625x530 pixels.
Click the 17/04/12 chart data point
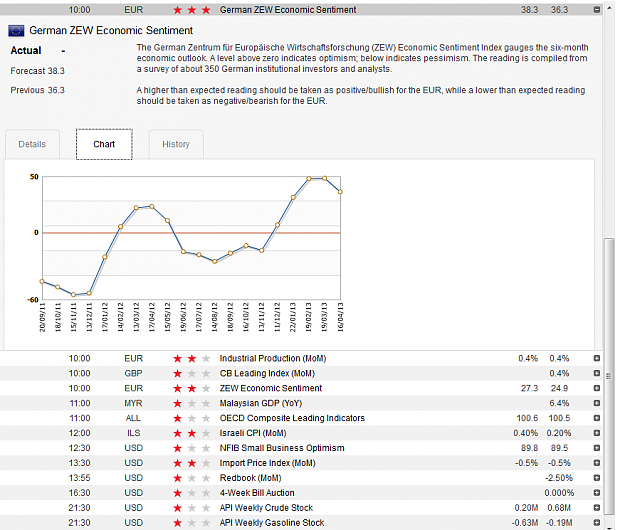[x=151, y=206]
